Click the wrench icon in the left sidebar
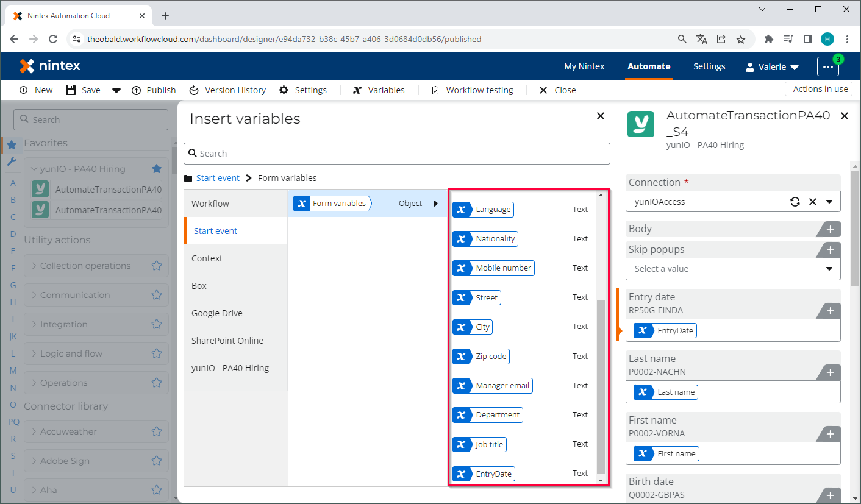 click(x=12, y=161)
